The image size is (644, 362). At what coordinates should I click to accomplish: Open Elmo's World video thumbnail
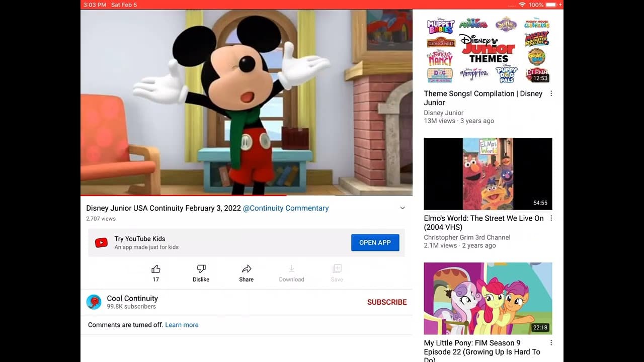[488, 174]
